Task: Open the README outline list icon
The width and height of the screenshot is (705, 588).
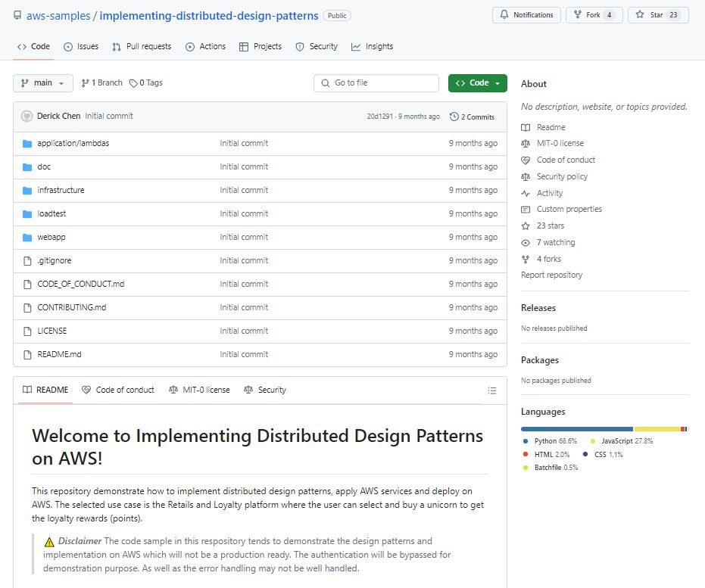Action: click(492, 390)
